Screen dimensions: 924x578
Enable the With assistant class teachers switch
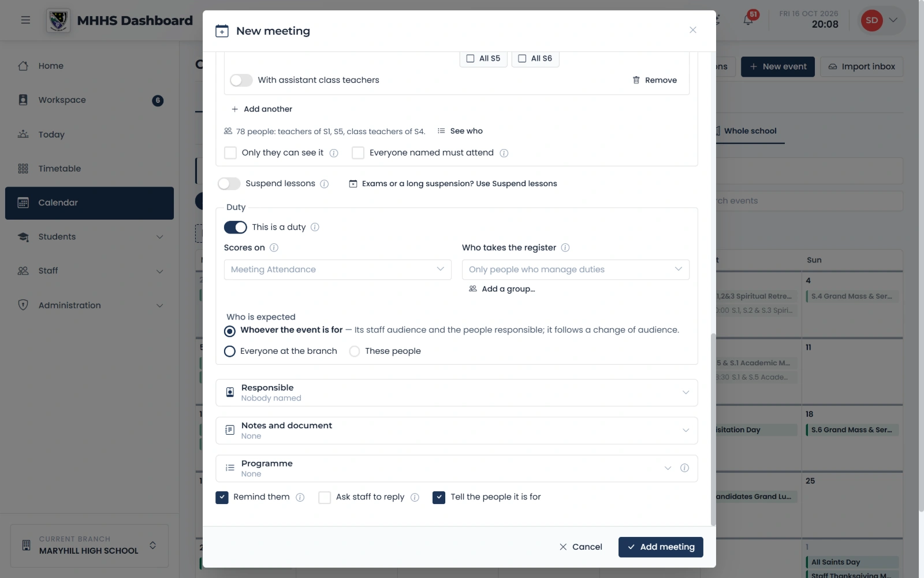click(241, 80)
